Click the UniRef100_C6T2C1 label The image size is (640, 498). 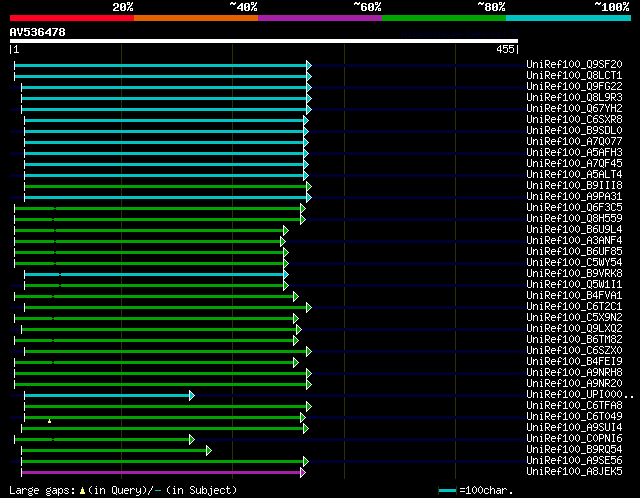coord(574,306)
